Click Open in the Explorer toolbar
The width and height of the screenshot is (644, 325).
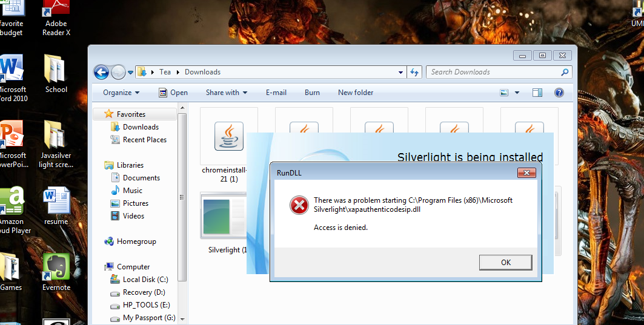click(x=173, y=93)
